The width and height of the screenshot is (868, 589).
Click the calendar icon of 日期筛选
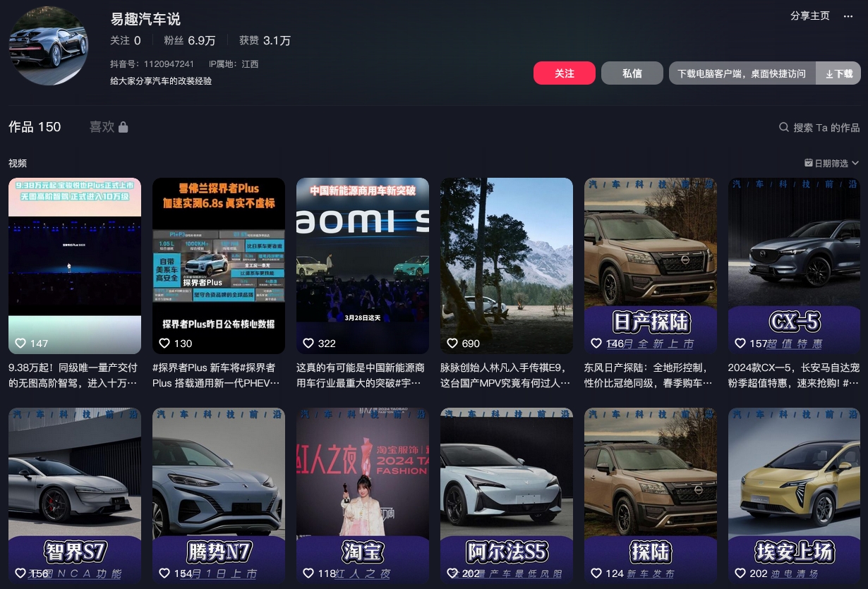pos(809,163)
